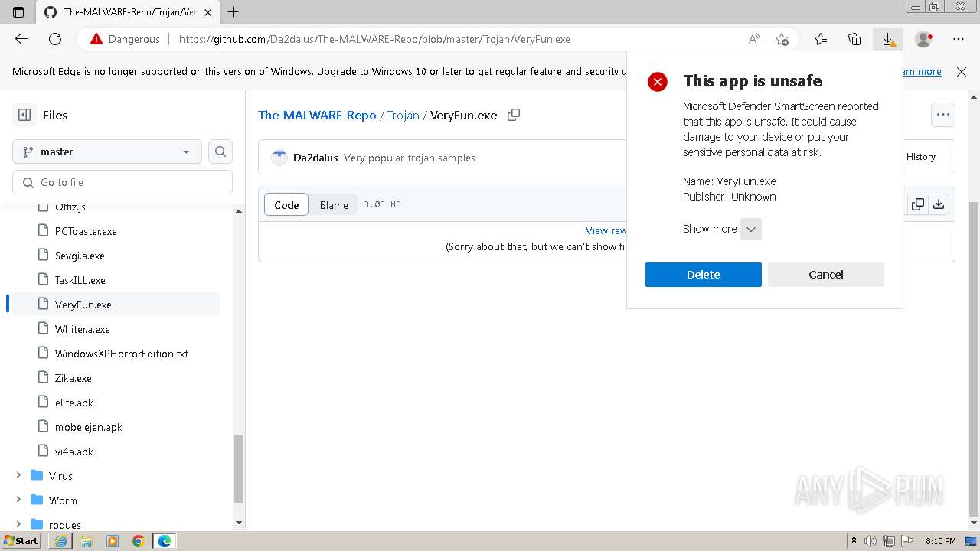Copy the file path next to VeryFun.exe

pos(514,115)
